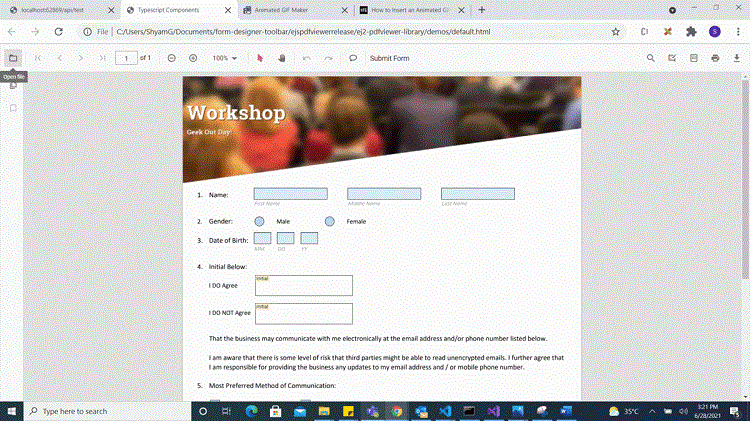
Task: Switch to the How to Insert an Animated tab
Action: click(x=409, y=10)
